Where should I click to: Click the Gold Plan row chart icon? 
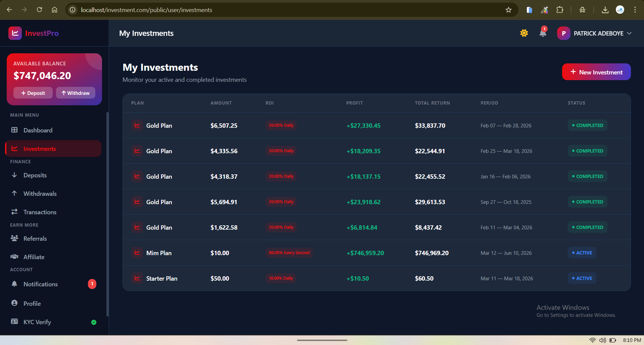[137, 125]
